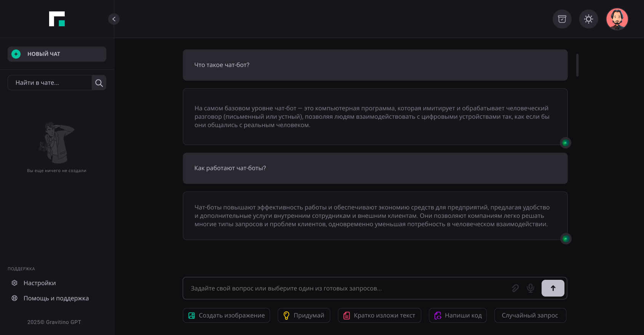This screenshot has width=644, height=335.
Task: Open the user avatar profile menu
Action: pyautogui.click(x=617, y=19)
